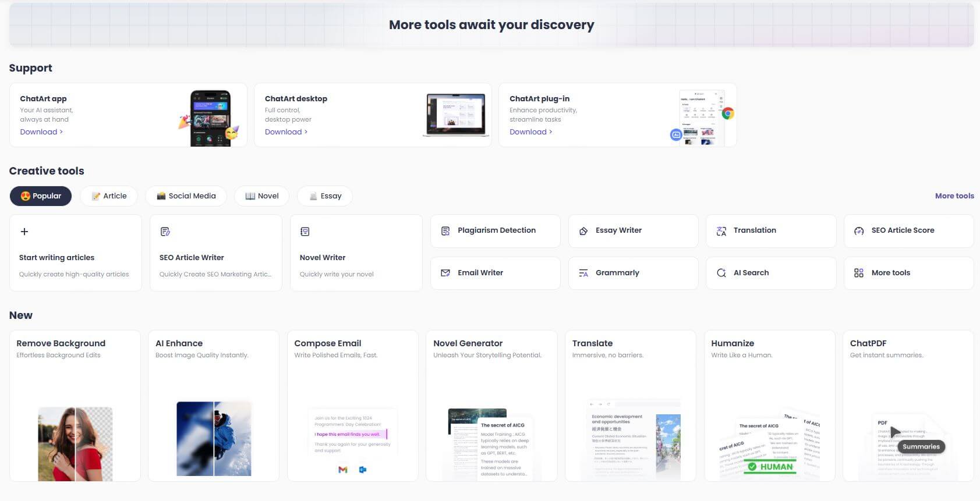Click Download link for ChatArt app
The height and width of the screenshot is (501, 980).
[x=41, y=132]
